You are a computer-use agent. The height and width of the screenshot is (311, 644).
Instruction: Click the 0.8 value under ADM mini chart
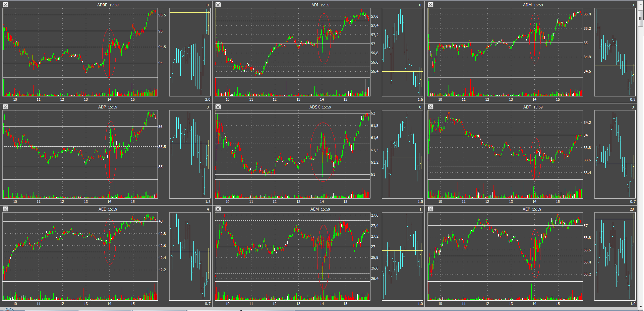[633, 99]
